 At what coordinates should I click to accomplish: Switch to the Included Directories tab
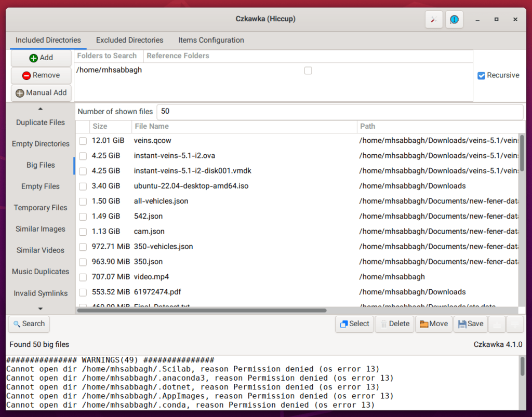[x=48, y=40]
